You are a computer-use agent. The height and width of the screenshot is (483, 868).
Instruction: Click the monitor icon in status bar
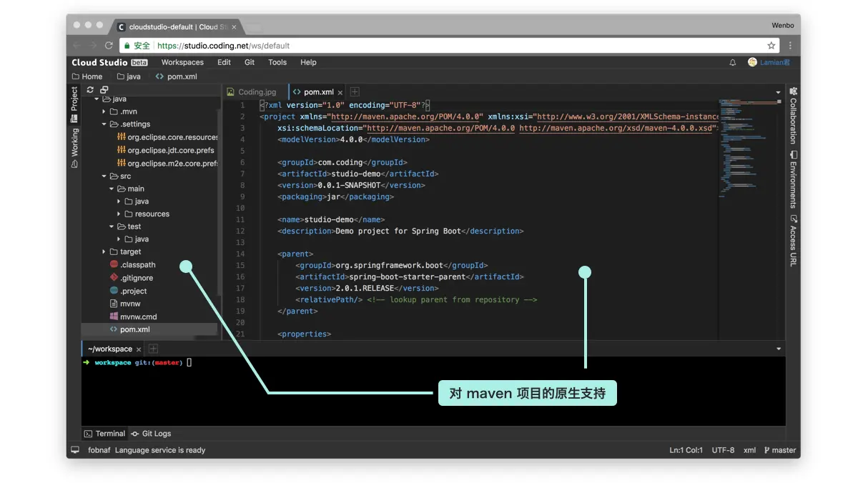[75, 450]
